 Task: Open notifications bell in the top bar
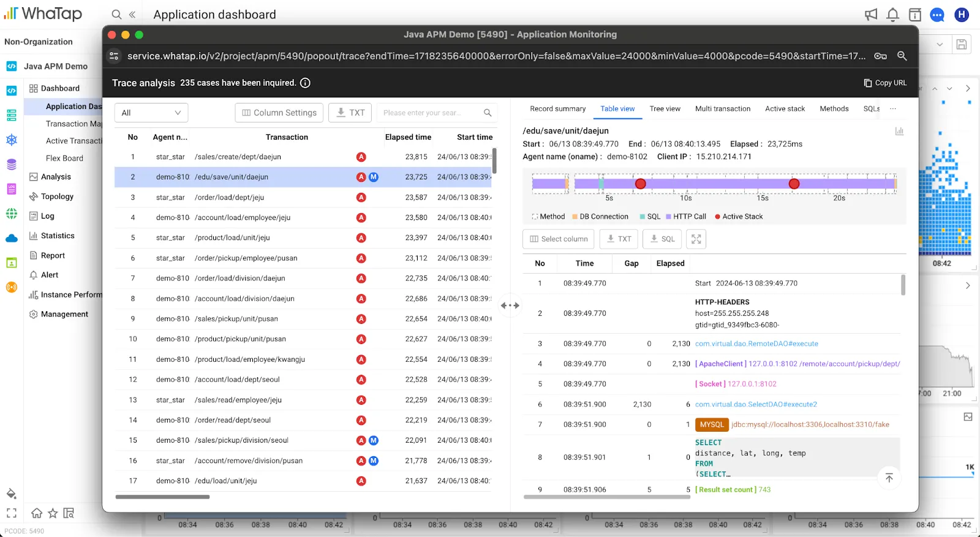click(x=893, y=15)
